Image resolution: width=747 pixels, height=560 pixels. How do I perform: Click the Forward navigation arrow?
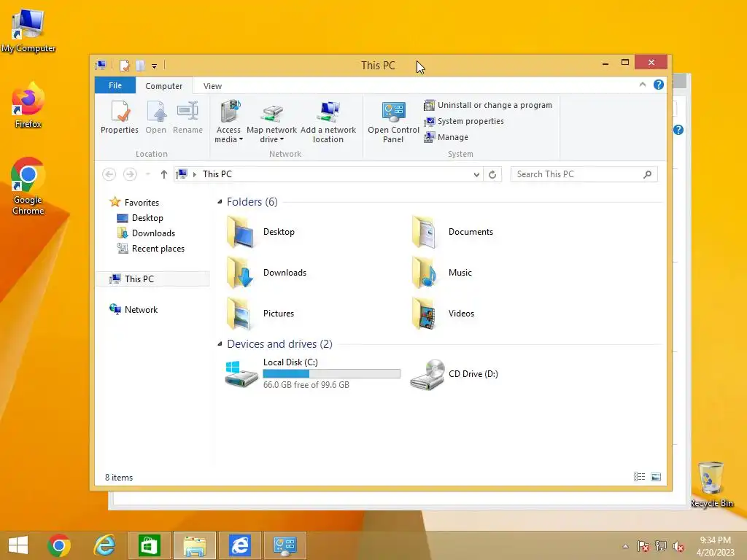130,174
